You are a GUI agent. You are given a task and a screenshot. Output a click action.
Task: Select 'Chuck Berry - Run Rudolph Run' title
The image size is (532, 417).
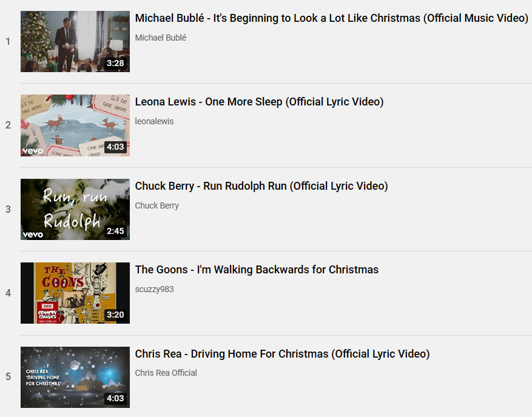261,186
